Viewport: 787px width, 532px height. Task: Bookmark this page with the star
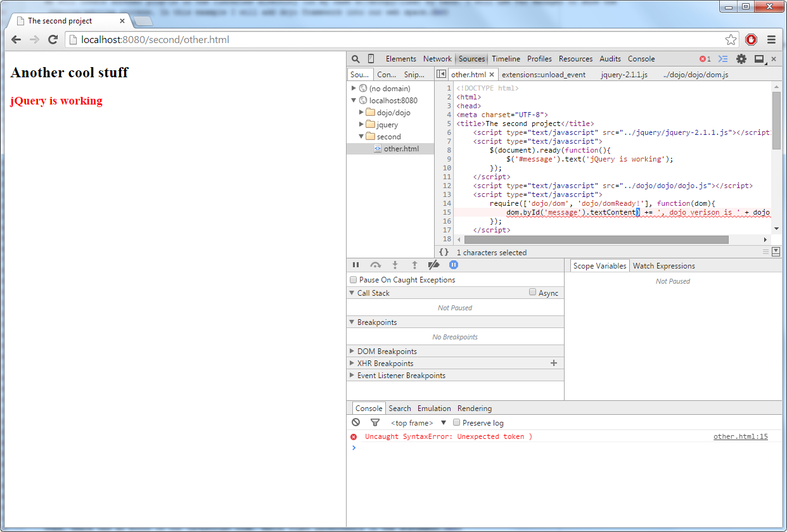tap(731, 39)
